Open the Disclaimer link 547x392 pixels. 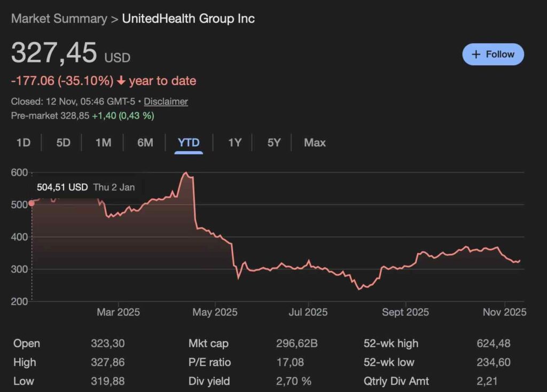(166, 101)
